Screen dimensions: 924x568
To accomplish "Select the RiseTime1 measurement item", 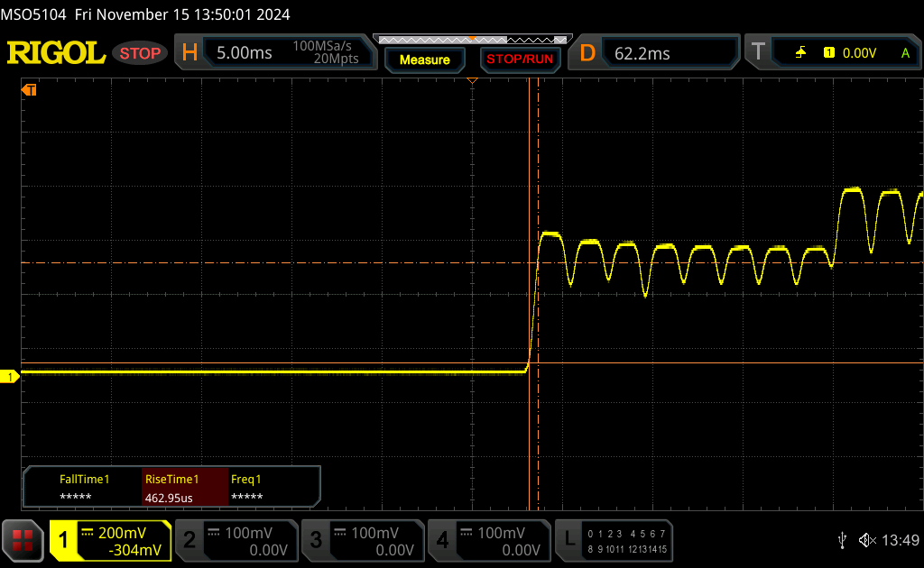I will coord(184,488).
